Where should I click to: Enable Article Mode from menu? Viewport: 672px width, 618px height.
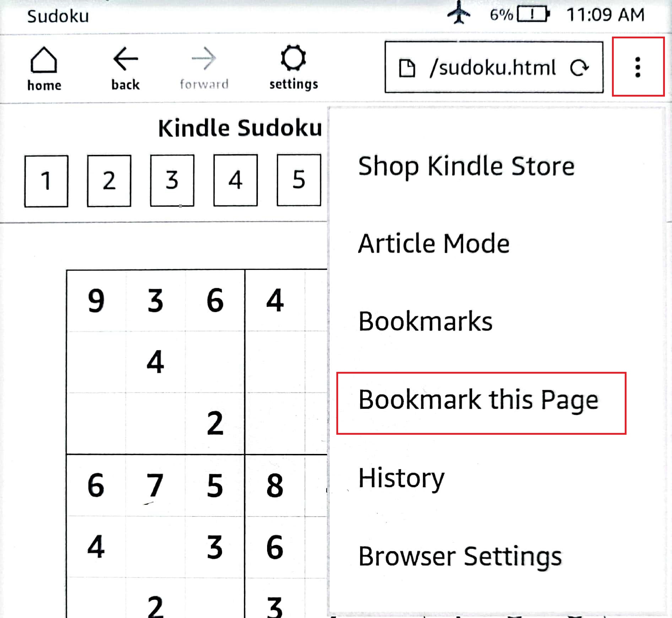pos(434,244)
